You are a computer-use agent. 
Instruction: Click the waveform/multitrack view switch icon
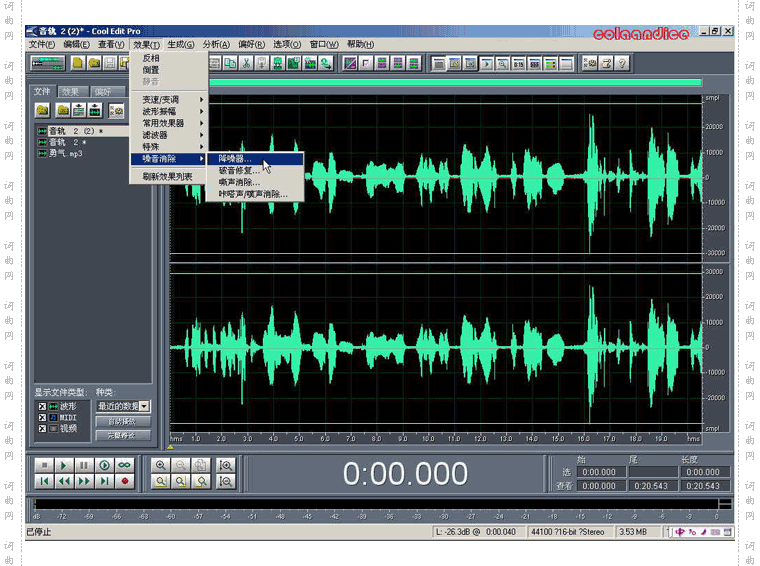48,63
